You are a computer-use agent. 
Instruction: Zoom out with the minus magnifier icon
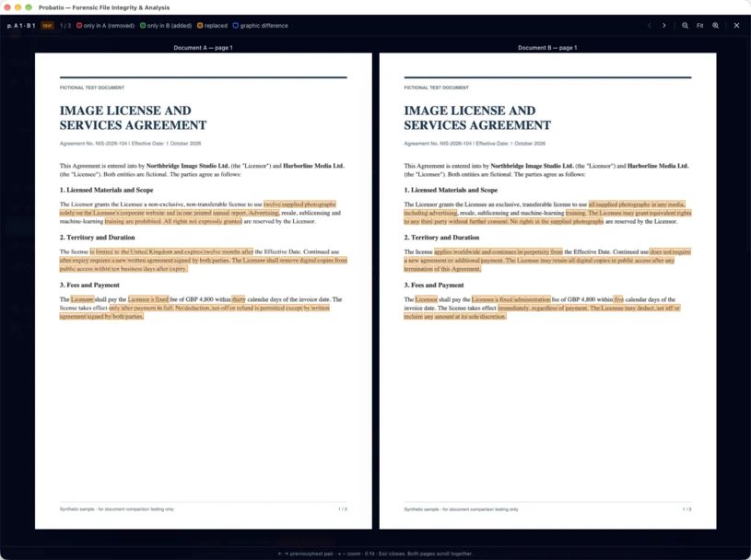click(x=685, y=26)
